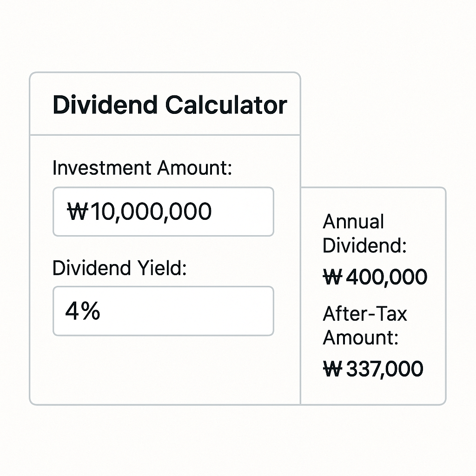
Task: Click the "After-Tax Amount:" result label
Action: (364, 326)
